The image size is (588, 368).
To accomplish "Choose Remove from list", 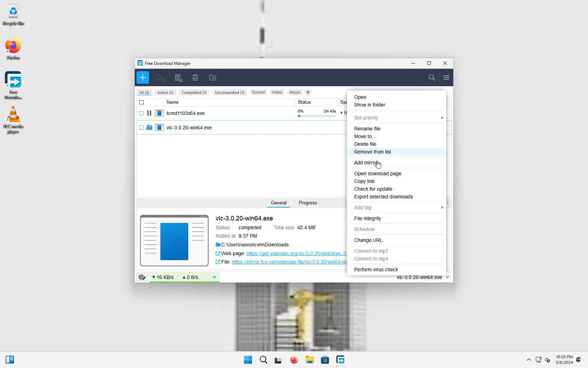I will [x=397, y=152].
